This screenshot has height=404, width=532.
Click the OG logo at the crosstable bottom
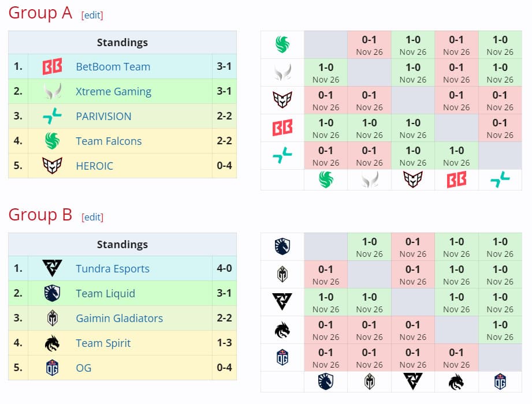coord(500,381)
